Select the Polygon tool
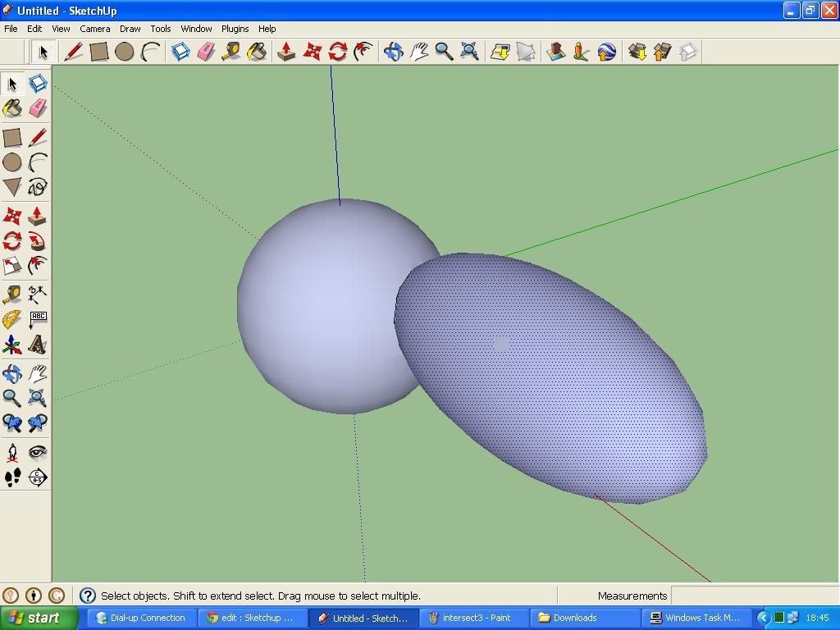 tap(11, 187)
